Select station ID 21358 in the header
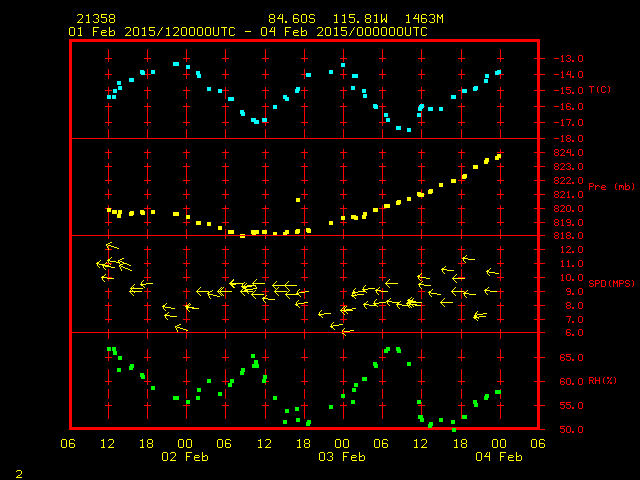Image resolution: width=640 pixels, height=480 pixels. click(x=96, y=19)
